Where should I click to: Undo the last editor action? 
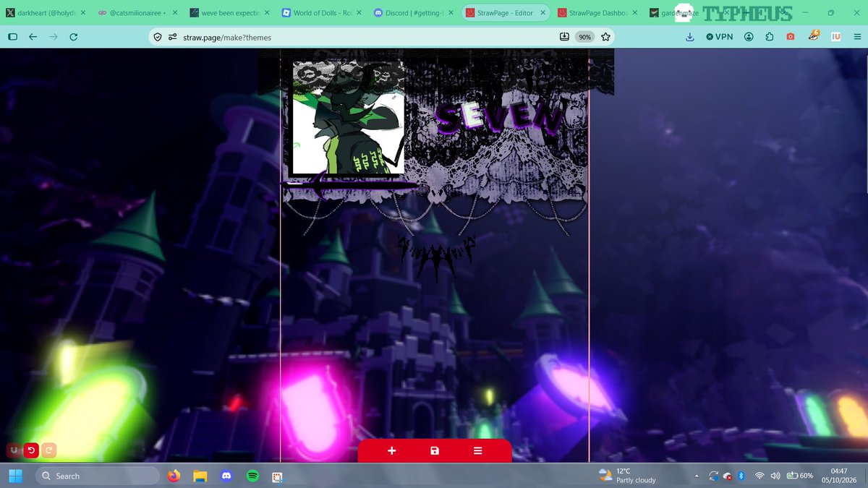coord(31,450)
